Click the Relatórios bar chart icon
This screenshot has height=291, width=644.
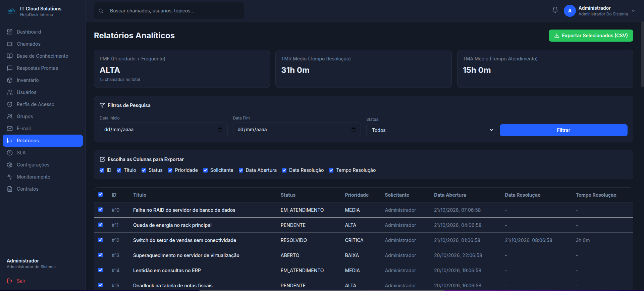[10, 141]
